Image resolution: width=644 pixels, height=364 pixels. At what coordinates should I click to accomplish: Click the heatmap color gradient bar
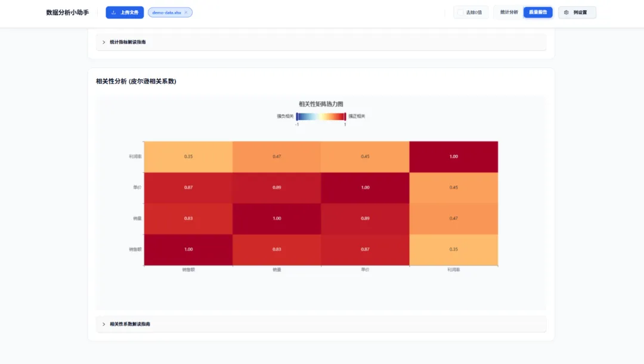321,116
